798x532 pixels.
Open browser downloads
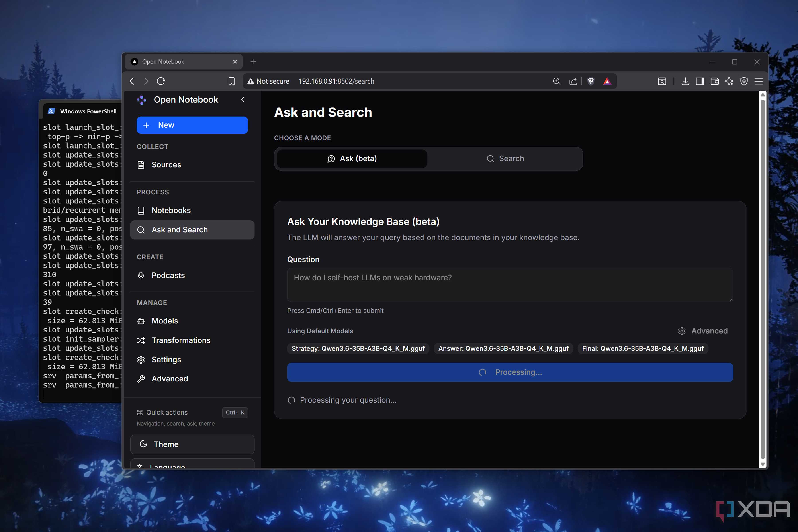(685, 81)
